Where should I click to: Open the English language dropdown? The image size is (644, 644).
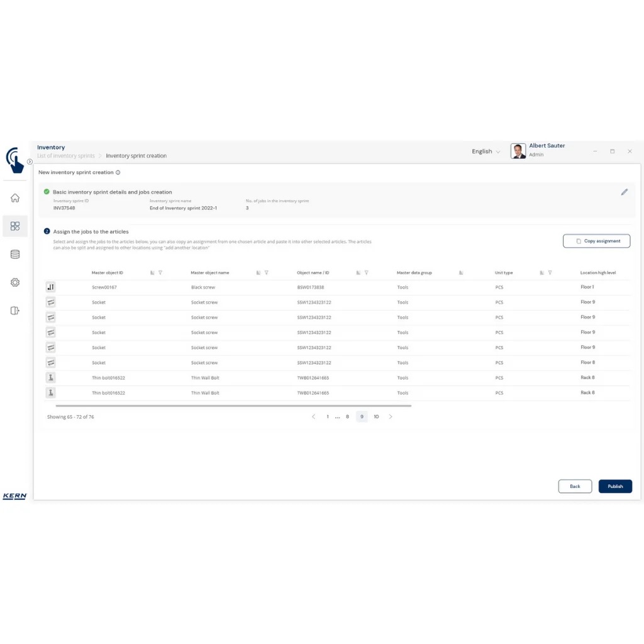tap(486, 152)
